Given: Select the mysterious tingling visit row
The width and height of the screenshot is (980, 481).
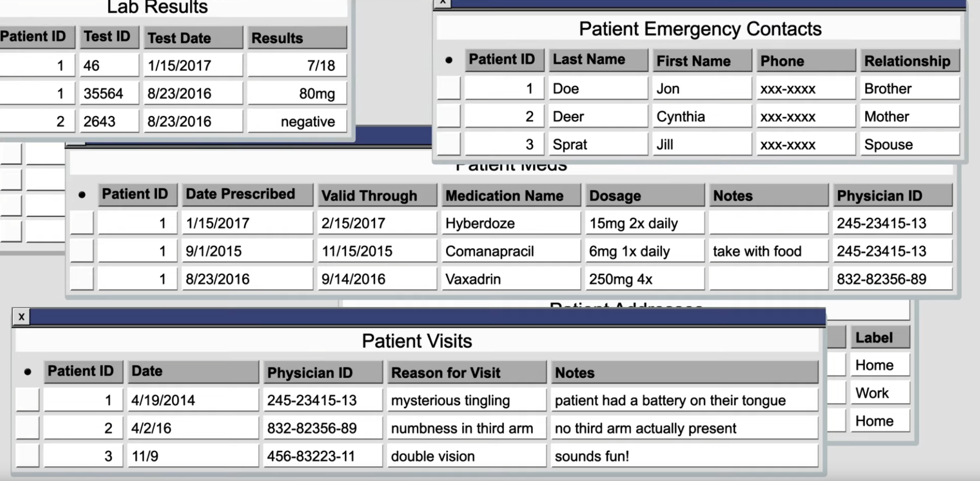Looking at the screenshot, I should coord(27,400).
